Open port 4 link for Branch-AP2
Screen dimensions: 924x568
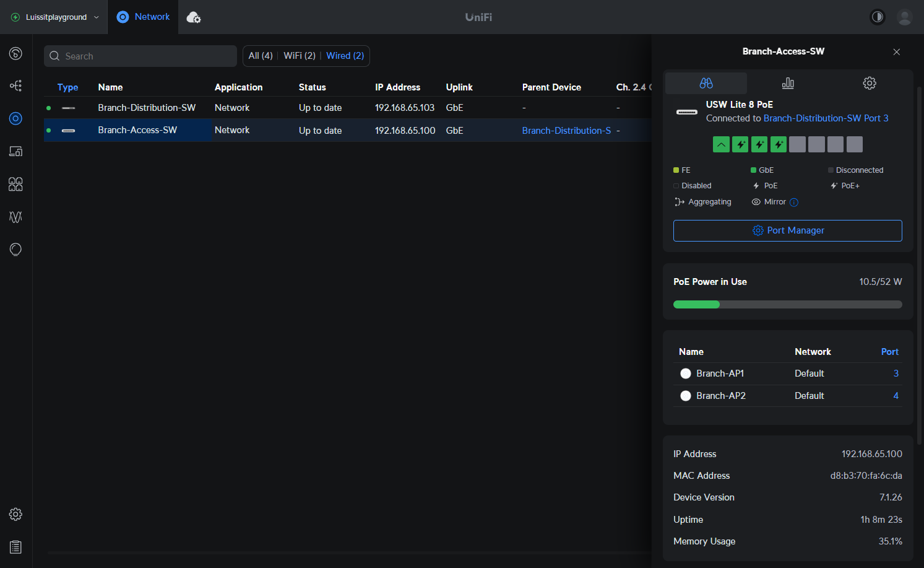pyautogui.click(x=896, y=396)
